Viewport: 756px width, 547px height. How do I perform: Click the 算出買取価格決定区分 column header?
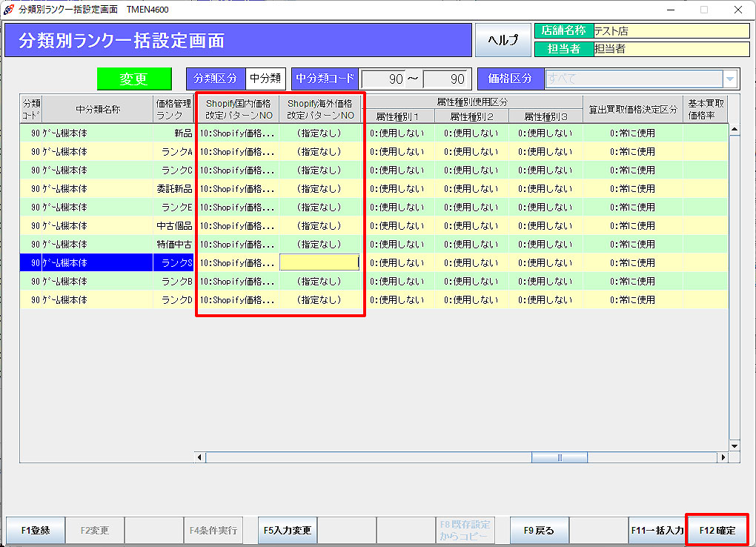[632, 109]
